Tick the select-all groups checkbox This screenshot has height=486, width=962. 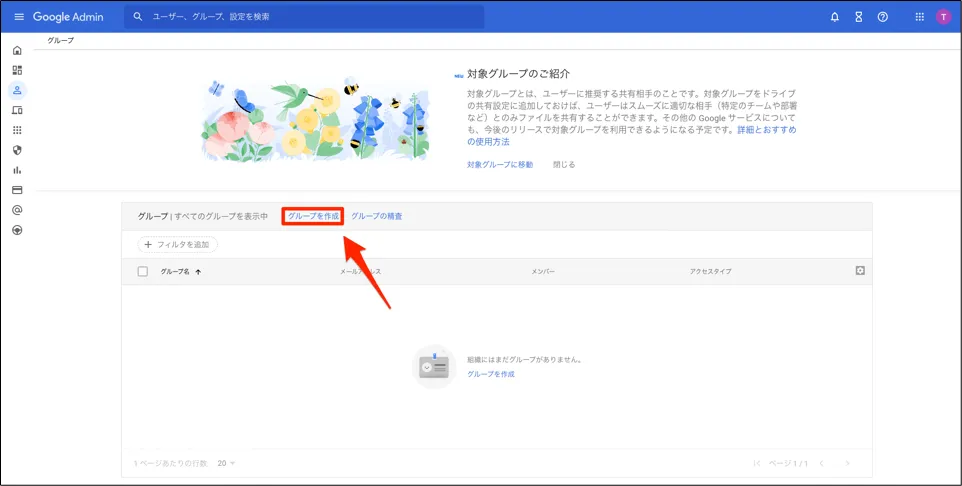[142, 272]
